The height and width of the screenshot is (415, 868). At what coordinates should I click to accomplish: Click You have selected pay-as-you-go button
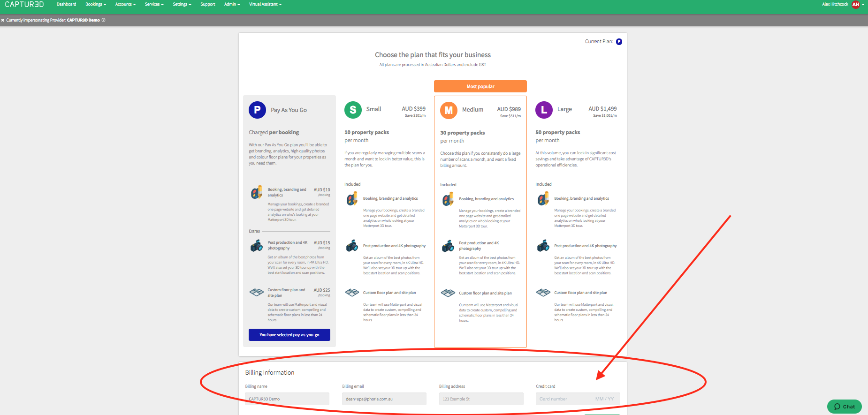[289, 335]
